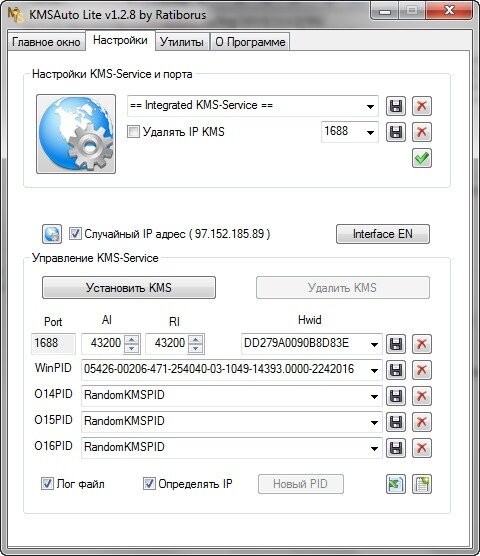Save the O15PID value
This screenshot has height=556, width=480.
point(396,422)
